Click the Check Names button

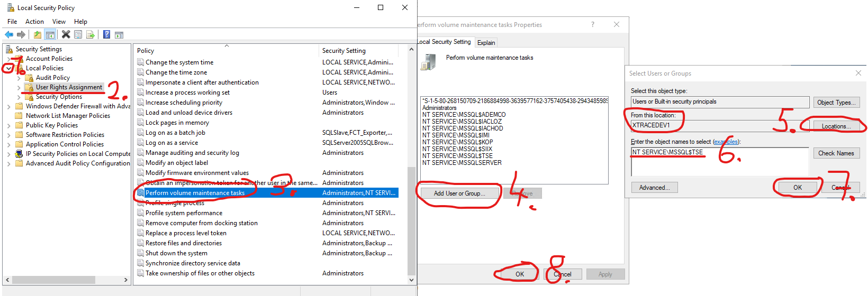point(836,153)
